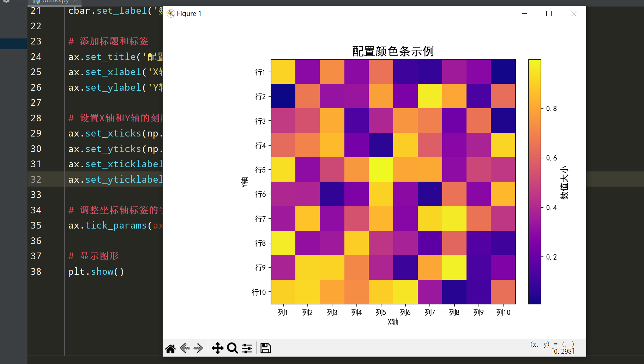Click the X轴 axis label

pyautogui.click(x=393, y=322)
